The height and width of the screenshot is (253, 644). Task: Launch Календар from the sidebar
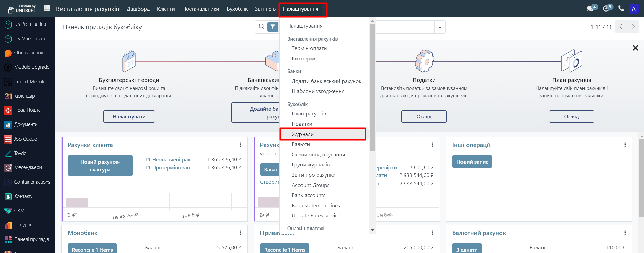[x=24, y=96]
